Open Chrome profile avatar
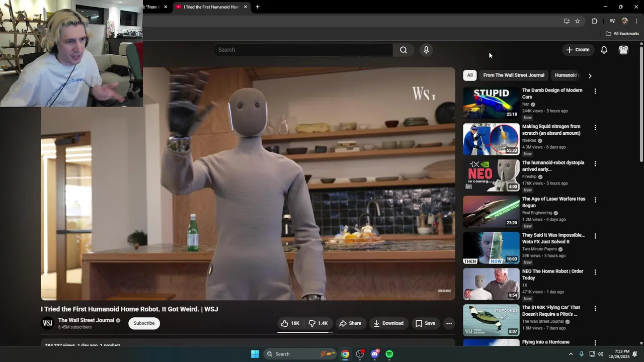Viewport: 644px width, 362px height. [x=625, y=21]
